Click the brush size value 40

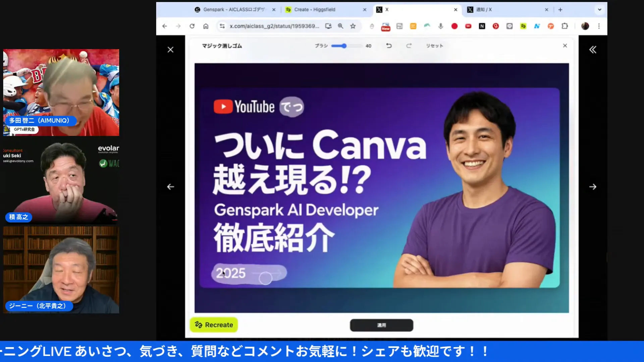[368, 46]
